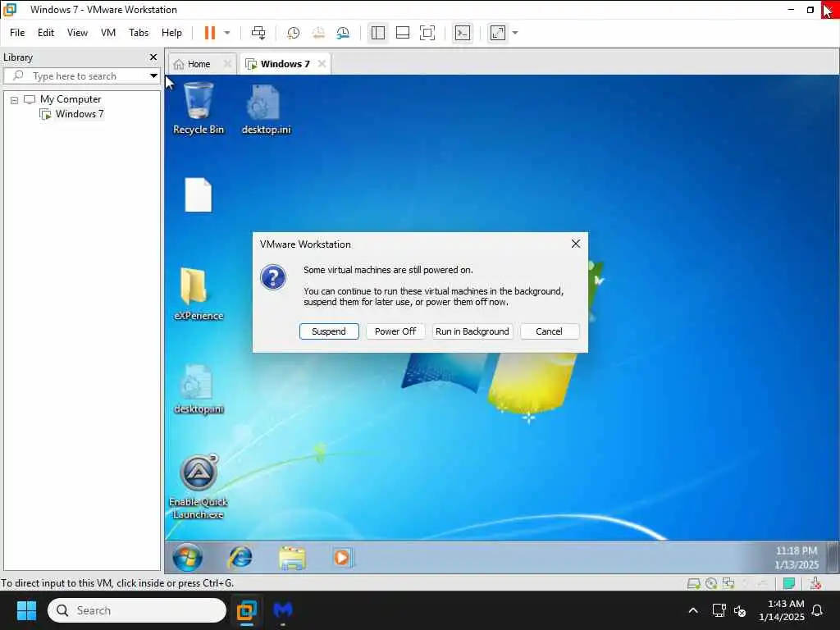Select the Recycle Bin desktop icon
The width and height of the screenshot is (840, 630).
click(199, 107)
